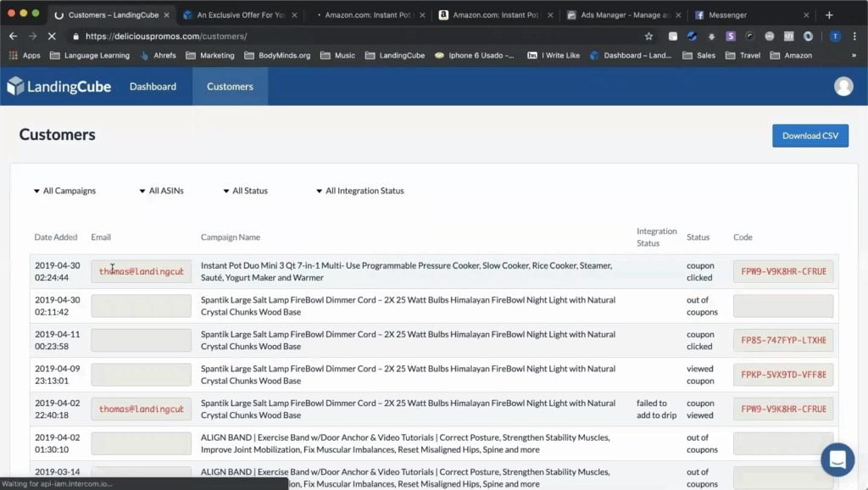Open the LandingCube bookmark folder
This screenshot has width=868, height=490.
pos(395,55)
